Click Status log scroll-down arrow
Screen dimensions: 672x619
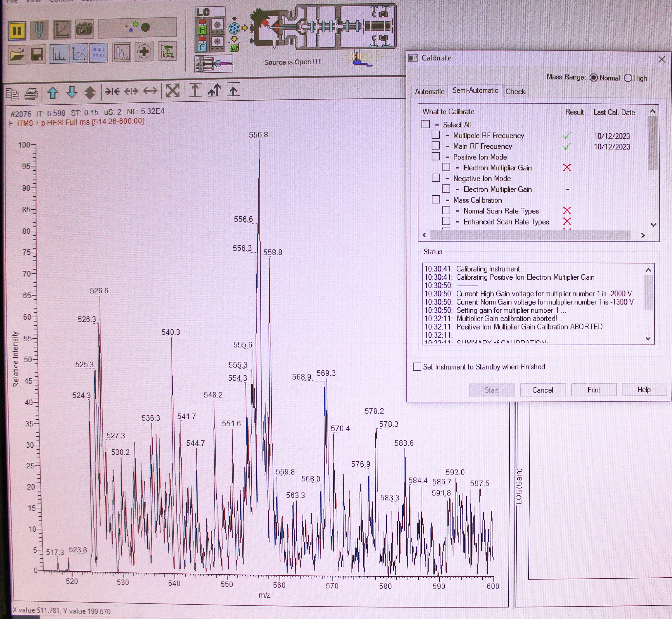(x=648, y=339)
